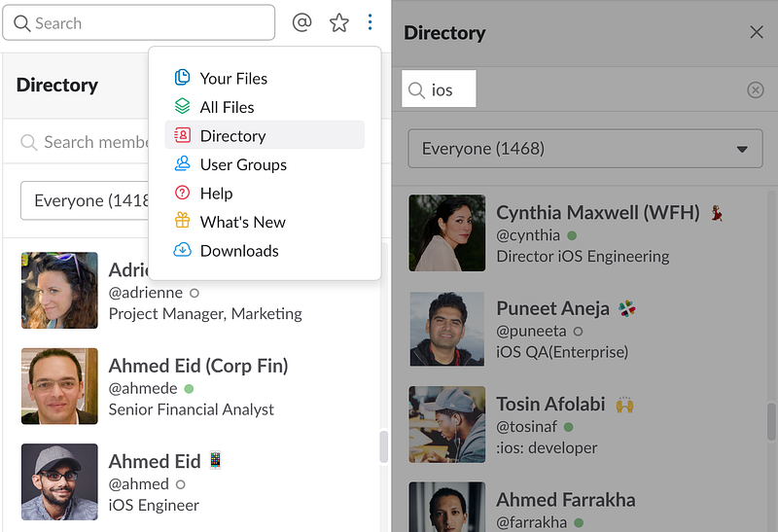
Task: Click the What's New gift icon
Action: [x=182, y=221]
